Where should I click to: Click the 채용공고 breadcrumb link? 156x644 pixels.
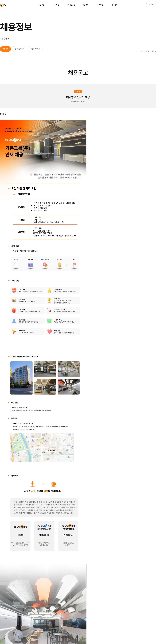154,51
